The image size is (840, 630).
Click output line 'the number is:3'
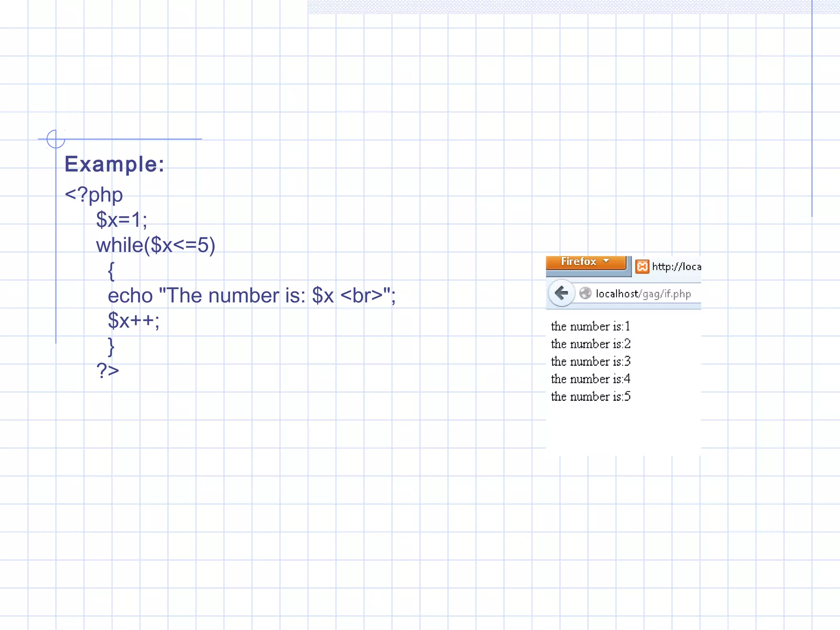point(591,361)
